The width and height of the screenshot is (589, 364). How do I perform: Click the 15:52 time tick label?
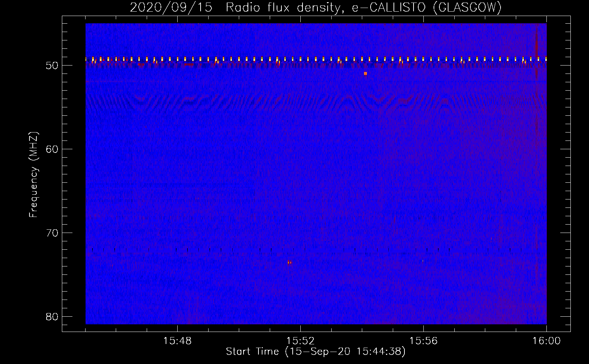tap(300, 341)
